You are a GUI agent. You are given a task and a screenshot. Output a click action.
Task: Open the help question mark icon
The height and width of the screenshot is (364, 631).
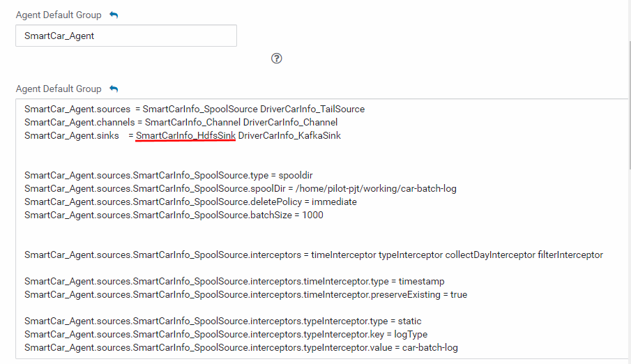(277, 59)
